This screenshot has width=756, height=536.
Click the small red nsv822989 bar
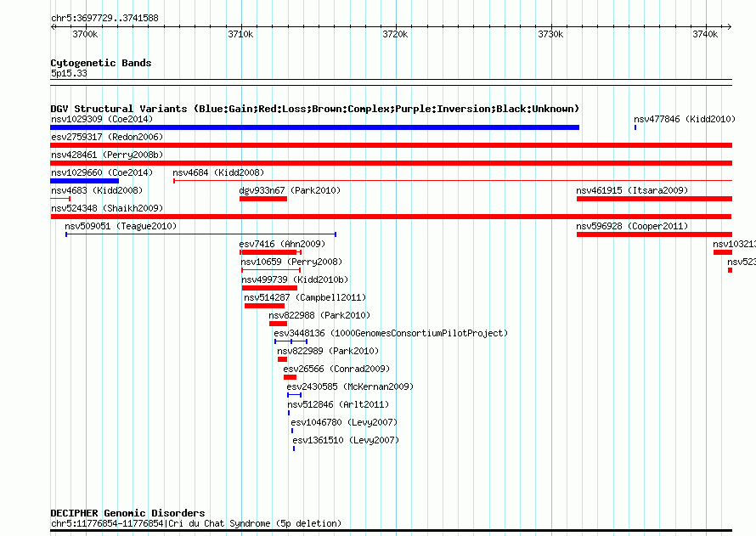click(x=283, y=359)
